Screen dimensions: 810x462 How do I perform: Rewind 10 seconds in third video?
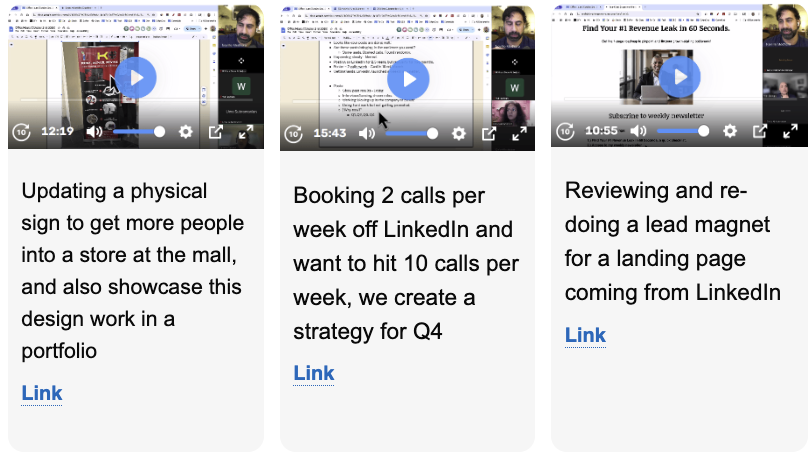tap(566, 131)
